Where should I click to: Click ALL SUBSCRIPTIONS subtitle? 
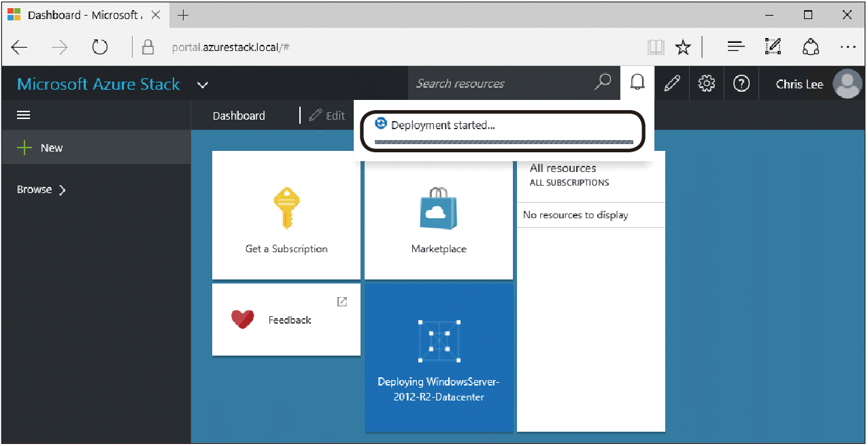(569, 183)
